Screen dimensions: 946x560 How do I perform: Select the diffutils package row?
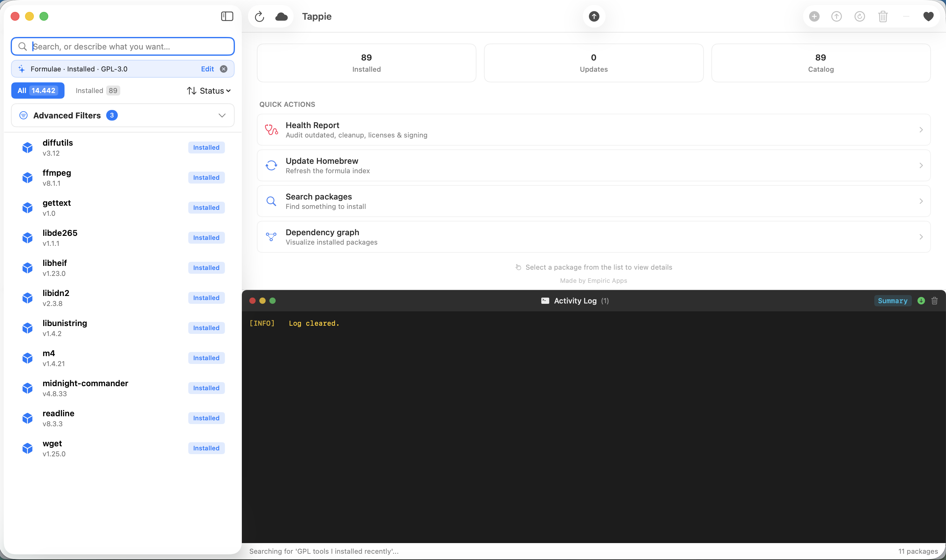point(123,148)
